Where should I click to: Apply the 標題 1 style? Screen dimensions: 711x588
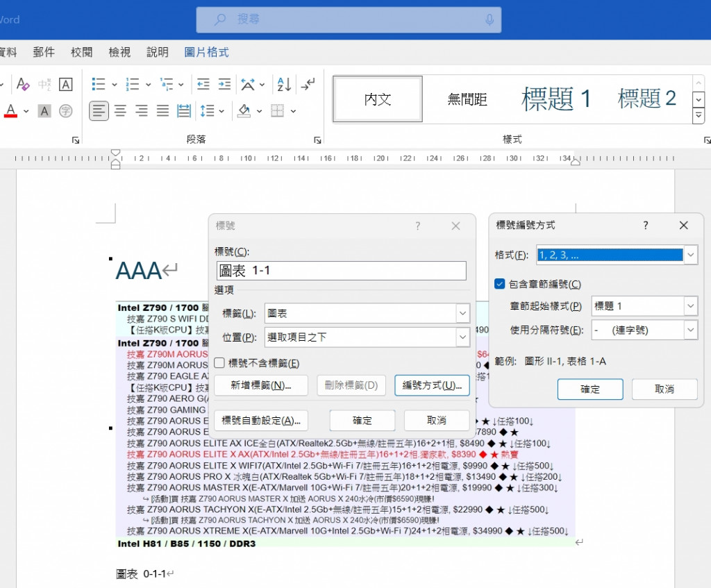556,99
